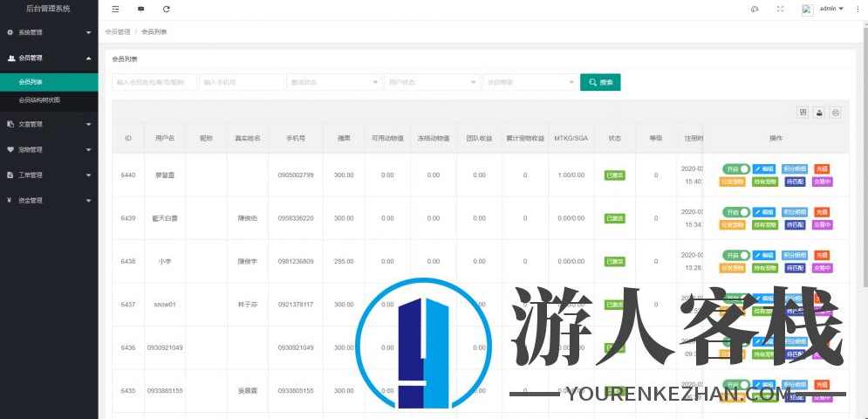This screenshot has width=868, height=419.
Task: Click the refresh icon in the top toolbar
Action: pos(167,10)
